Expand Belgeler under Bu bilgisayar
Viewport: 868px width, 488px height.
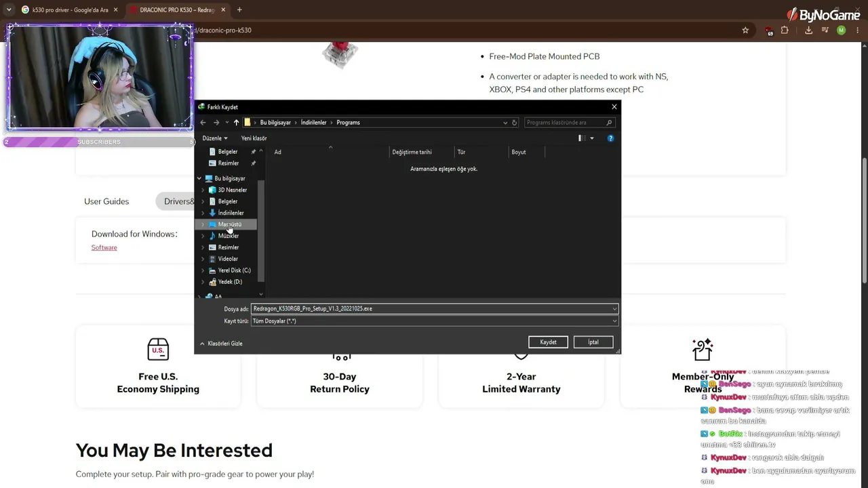[203, 201]
